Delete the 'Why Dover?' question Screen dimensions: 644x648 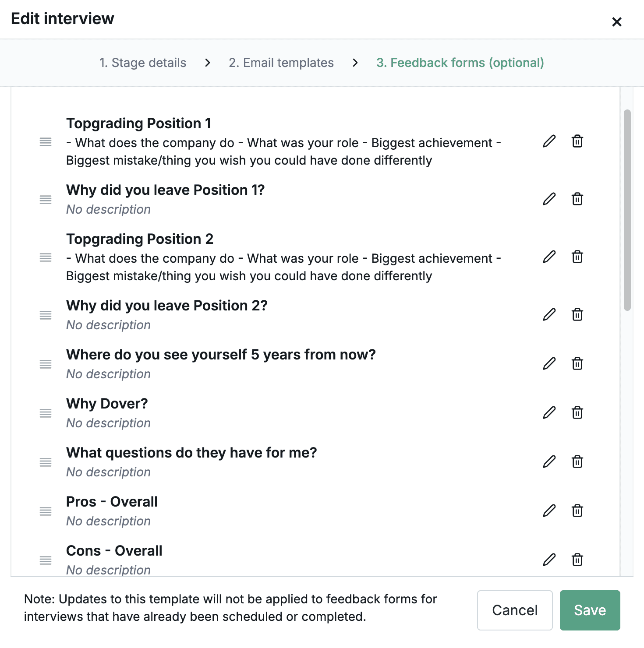577,413
